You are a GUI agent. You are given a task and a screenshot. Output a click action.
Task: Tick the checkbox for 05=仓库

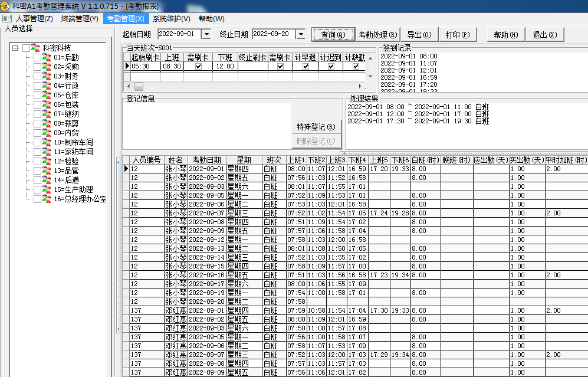(x=37, y=95)
